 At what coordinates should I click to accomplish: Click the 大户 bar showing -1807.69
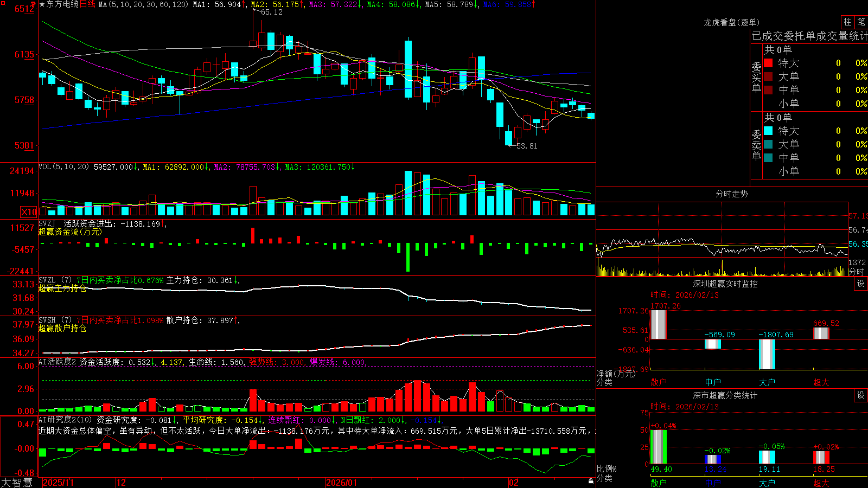(x=767, y=354)
